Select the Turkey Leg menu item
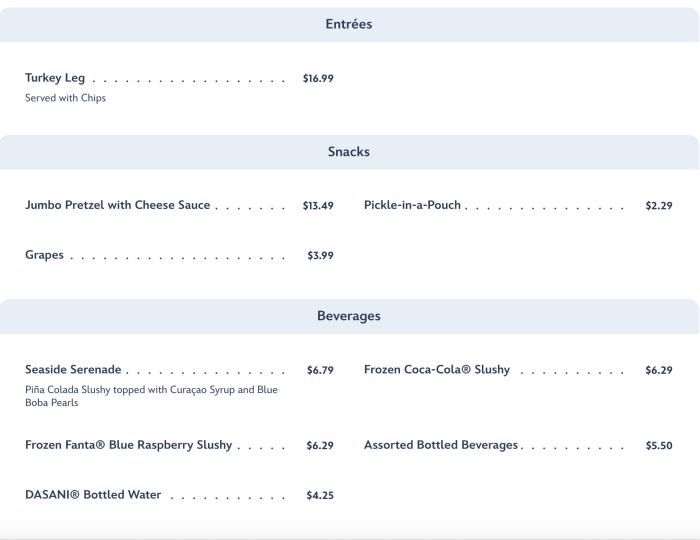Viewport: 700px width, 540px height. [55, 78]
